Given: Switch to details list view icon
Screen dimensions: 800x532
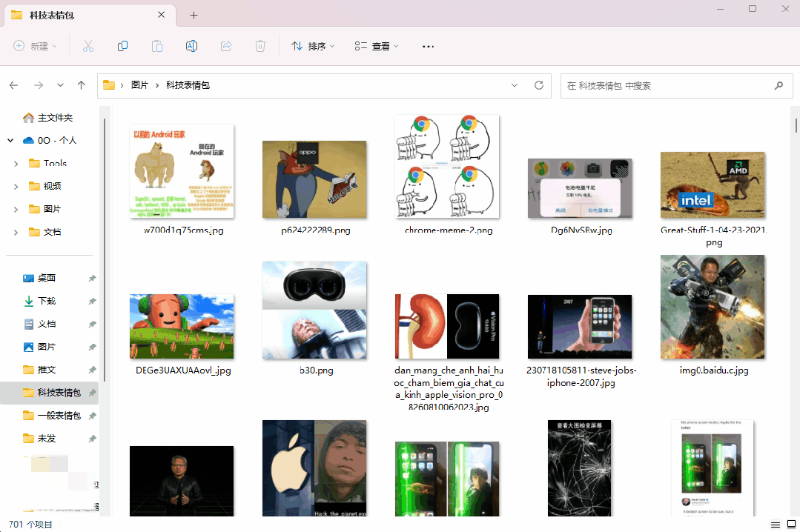Looking at the screenshot, I should (775, 525).
